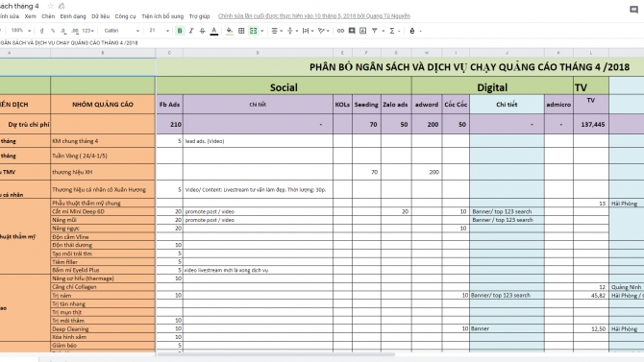Insert comment icon in toolbar
This screenshot has width=644, height=362.
coord(352,31)
